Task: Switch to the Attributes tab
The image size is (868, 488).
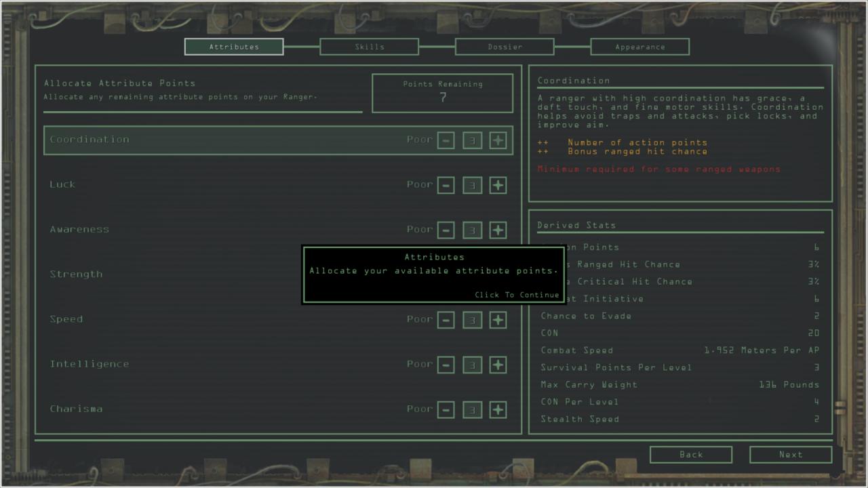Action: coord(234,47)
